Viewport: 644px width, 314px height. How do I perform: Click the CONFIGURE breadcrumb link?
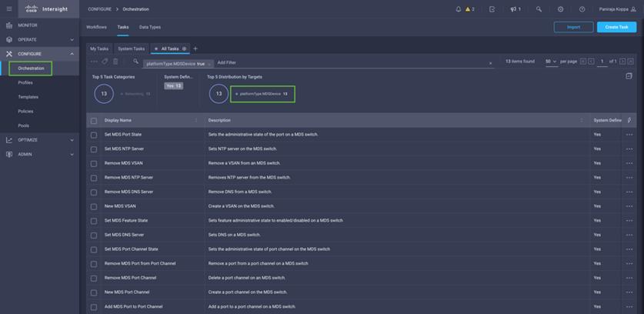point(99,9)
